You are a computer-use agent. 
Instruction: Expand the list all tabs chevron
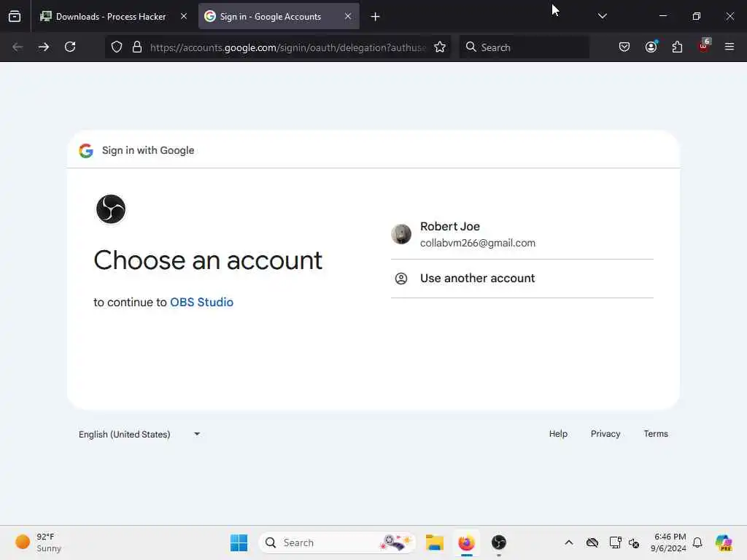pyautogui.click(x=602, y=16)
